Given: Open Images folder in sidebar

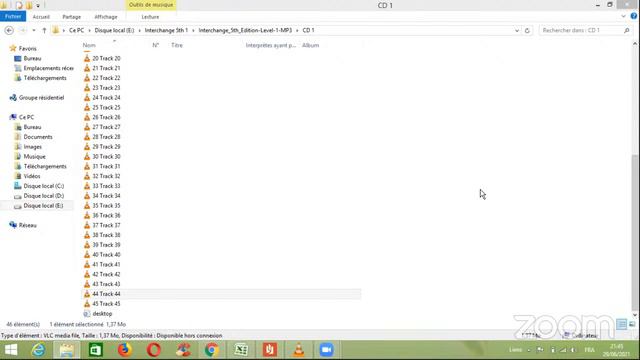Looking at the screenshot, I should pos(32,147).
